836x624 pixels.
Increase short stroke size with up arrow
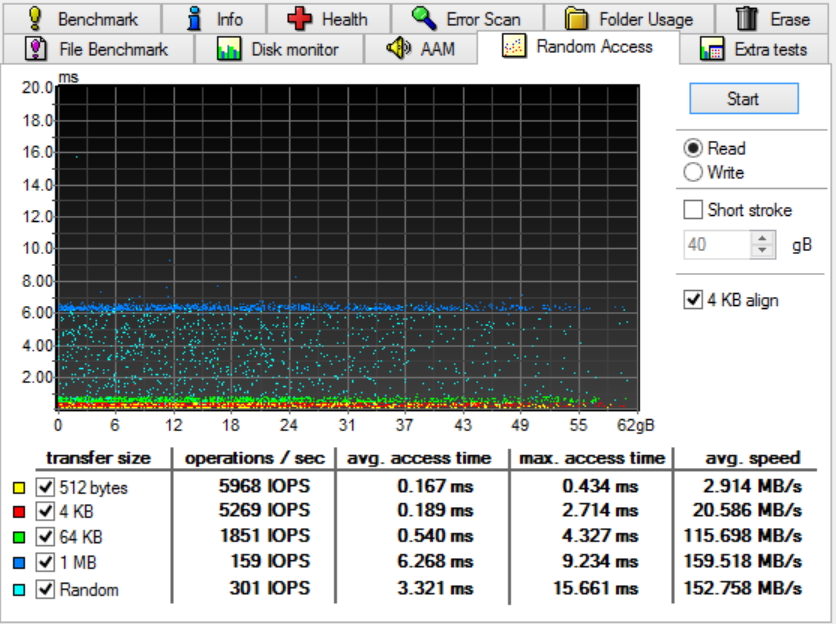[x=762, y=238]
